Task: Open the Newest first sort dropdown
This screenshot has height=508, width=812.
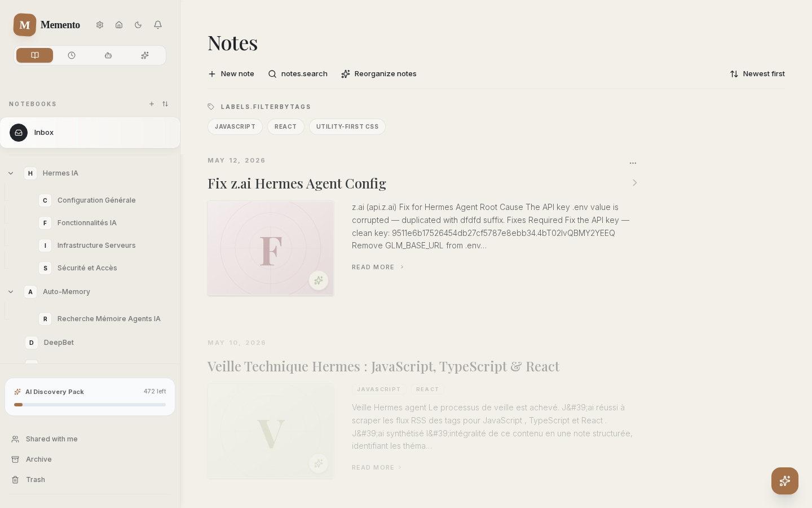Action: coord(757,74)
